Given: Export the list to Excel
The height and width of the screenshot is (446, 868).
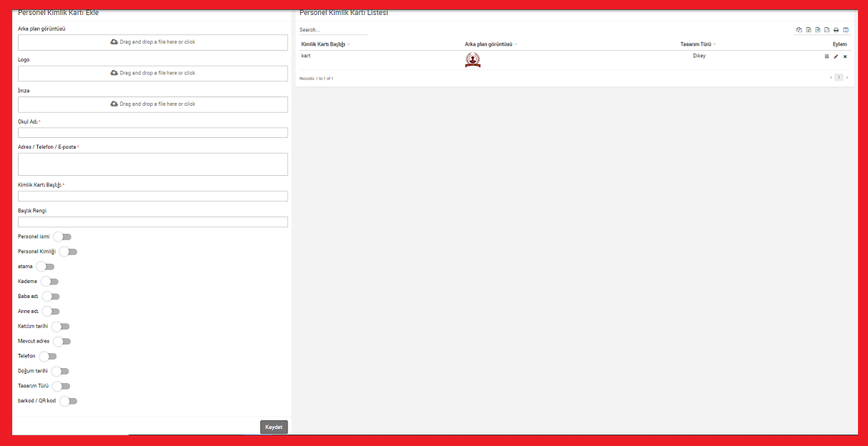Looking at the screenshot, I should [x=808, y=30].
